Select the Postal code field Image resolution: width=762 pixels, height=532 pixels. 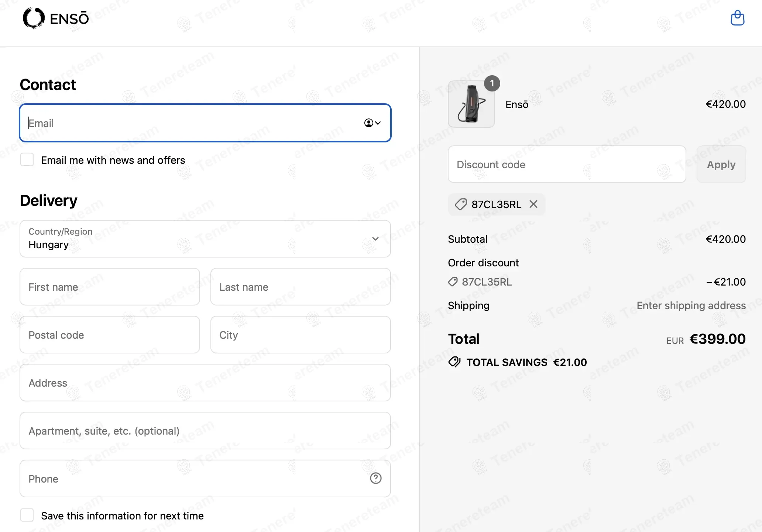click(110, 335)
